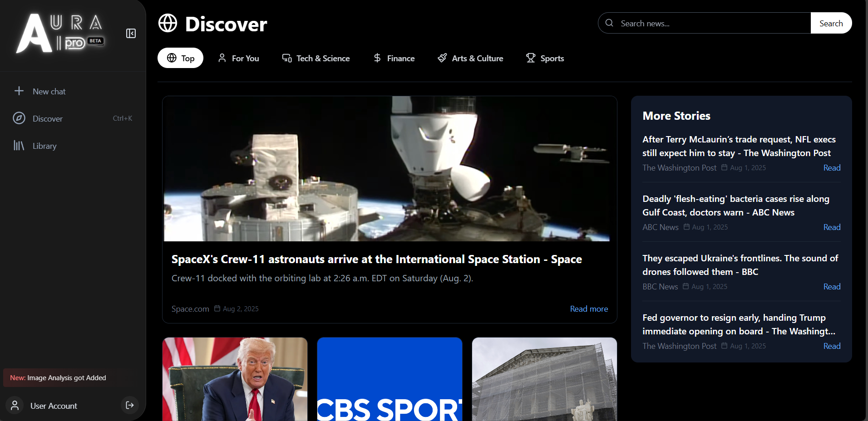868x421 pixels.
Task: Click the person icon on the For You tab
Action: point(222,58)
